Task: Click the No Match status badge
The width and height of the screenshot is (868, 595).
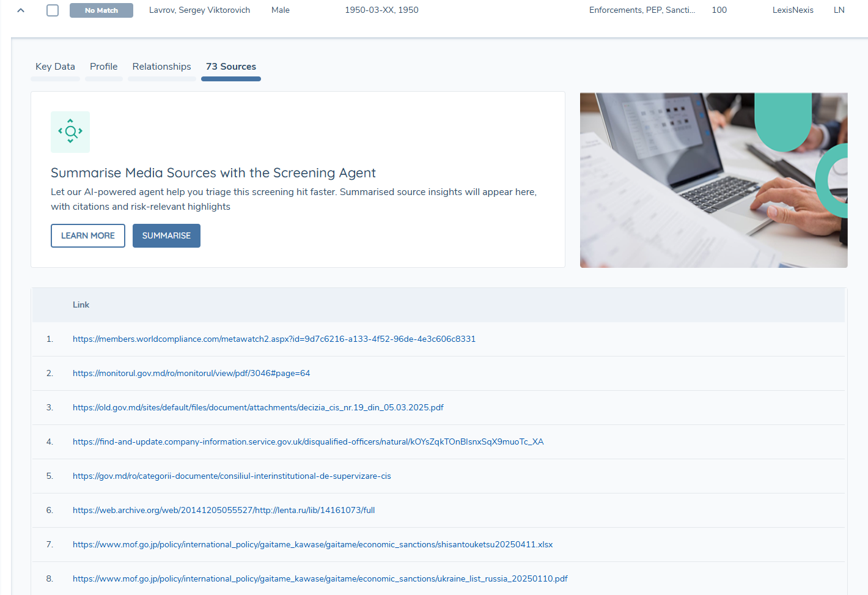Action: (x=101, y=10)
